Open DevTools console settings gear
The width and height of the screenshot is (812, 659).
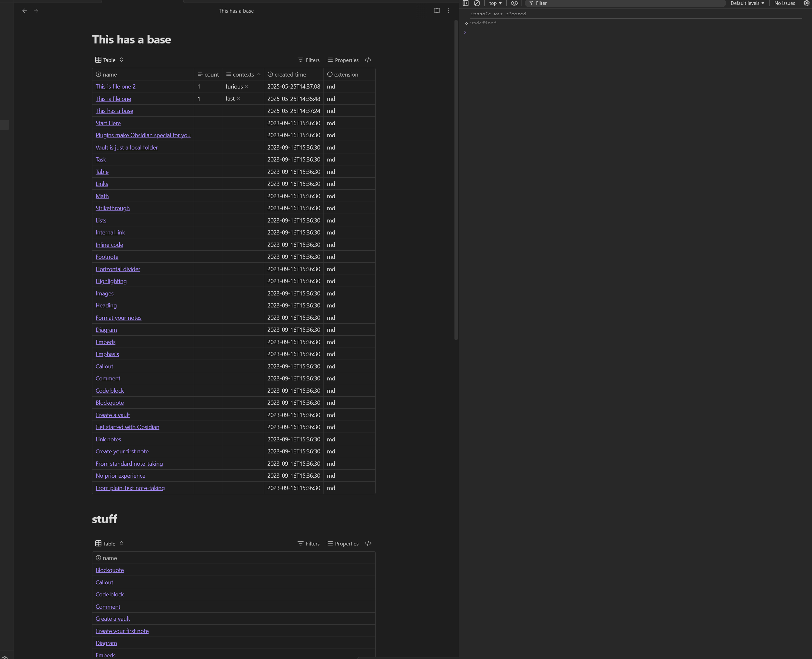point(806,3)
